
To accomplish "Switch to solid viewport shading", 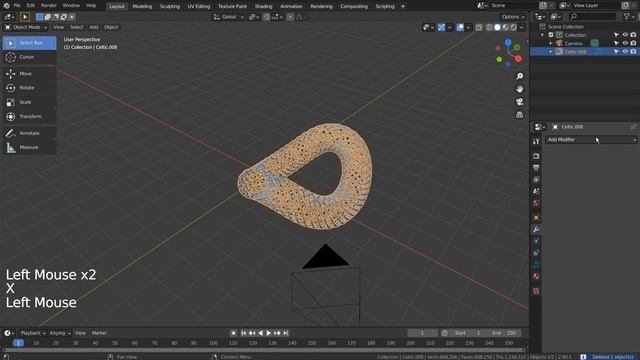I will [x=497, y=27].
